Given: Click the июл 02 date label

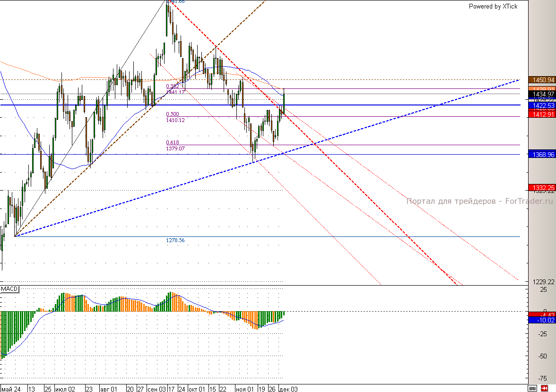Looking at the screenshot, I should pos(66,389).
